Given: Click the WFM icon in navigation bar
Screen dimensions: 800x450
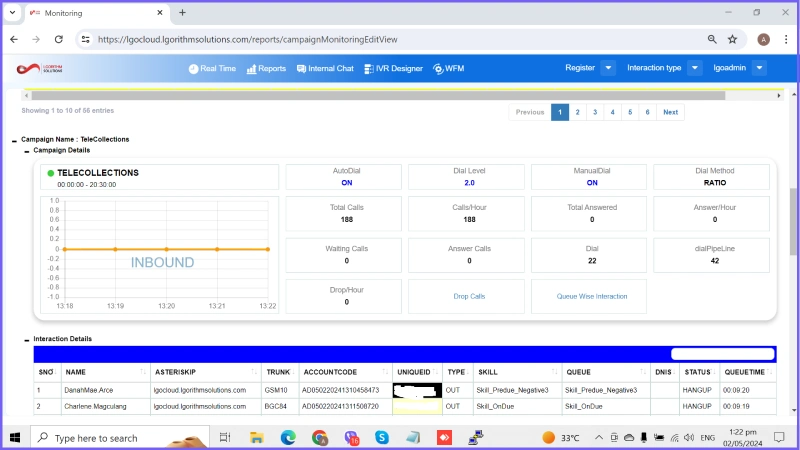Looking at the screenshot, I should tap(438, 69).
